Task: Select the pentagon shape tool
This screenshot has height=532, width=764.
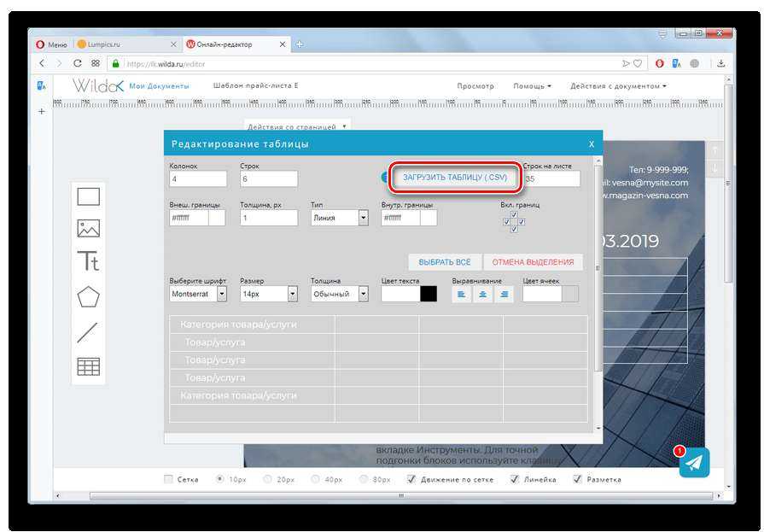Action: pyautogui.click(x=89, y=297)
